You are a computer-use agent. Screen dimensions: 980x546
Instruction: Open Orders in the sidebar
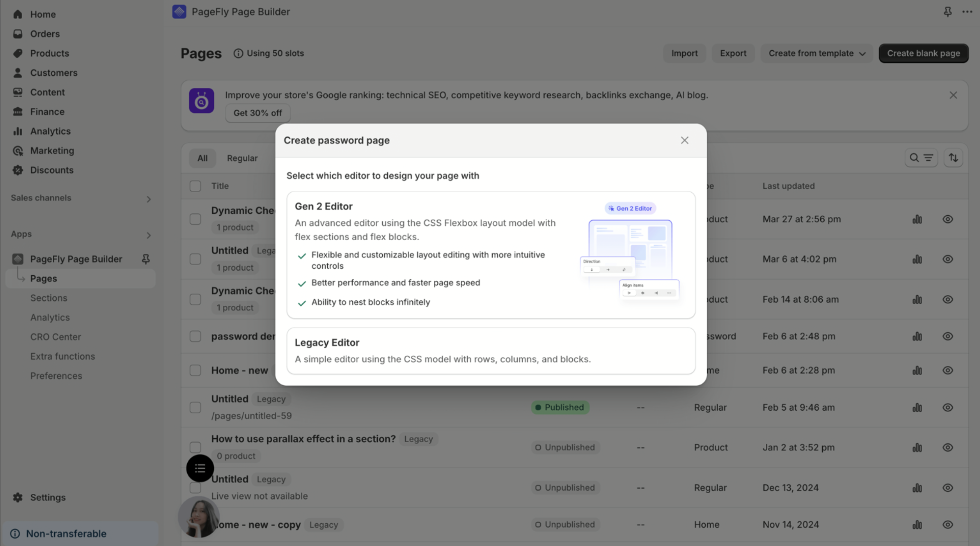point(45,34)
